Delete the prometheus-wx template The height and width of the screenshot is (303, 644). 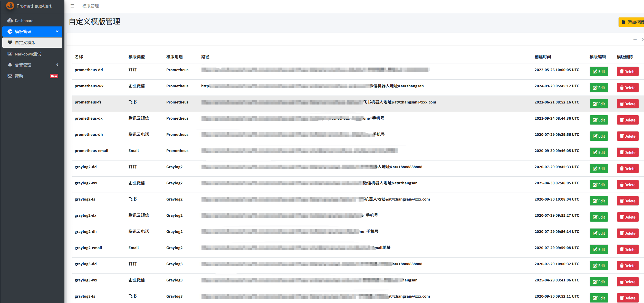tap(628, 88)
